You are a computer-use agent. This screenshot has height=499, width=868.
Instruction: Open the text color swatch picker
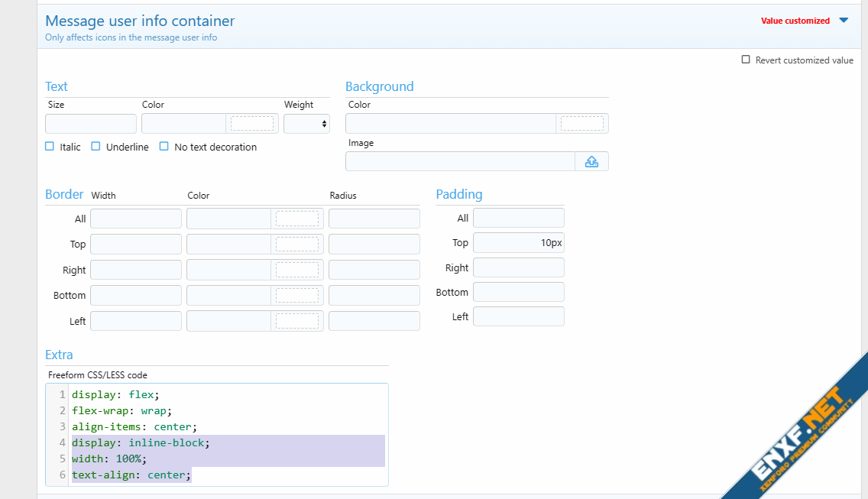(x=251, y=124)
